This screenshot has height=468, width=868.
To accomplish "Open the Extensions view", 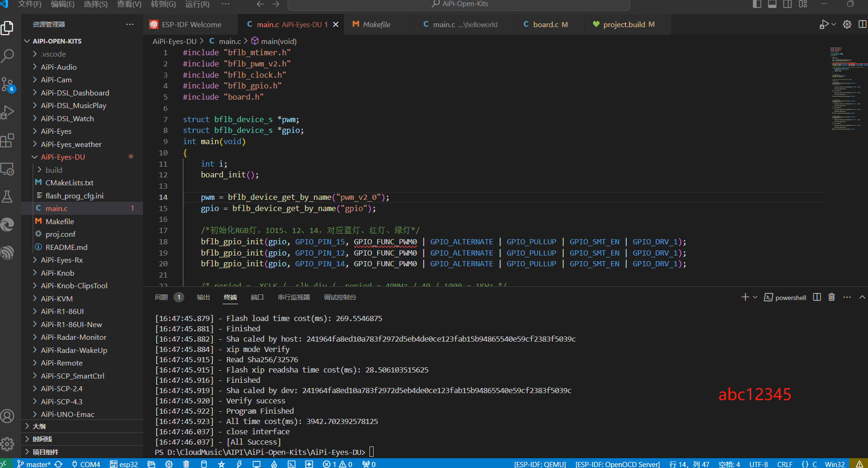I will pos(7,140).
